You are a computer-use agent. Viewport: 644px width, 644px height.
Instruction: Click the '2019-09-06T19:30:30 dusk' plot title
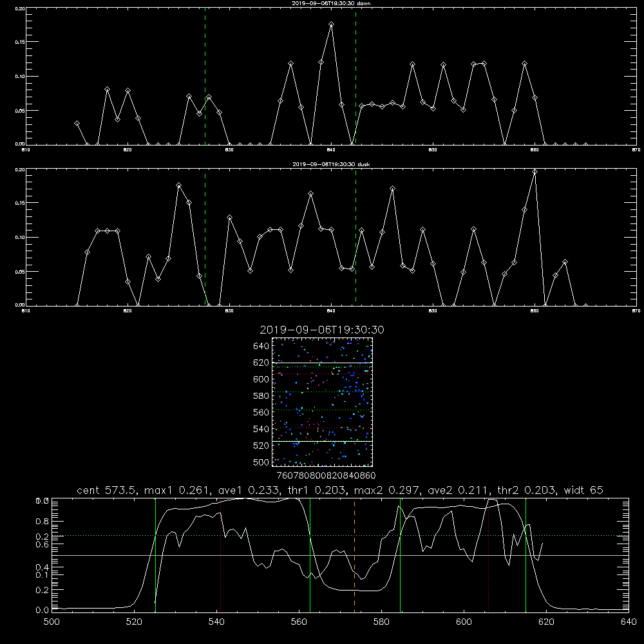click(x=331, y=164)
